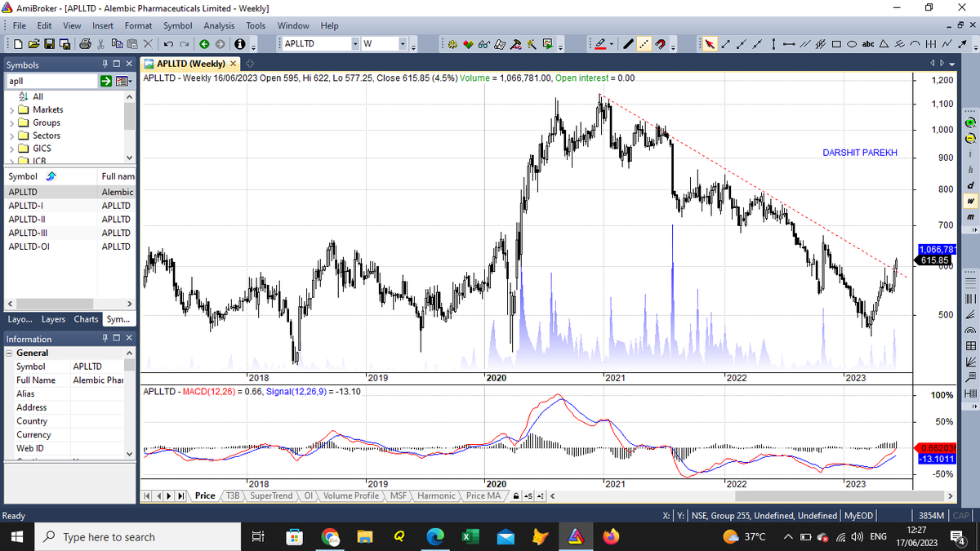Click the Undo arrow icon
The height and width of the screenshot is (551, 980).
click(x=168, y=44)
